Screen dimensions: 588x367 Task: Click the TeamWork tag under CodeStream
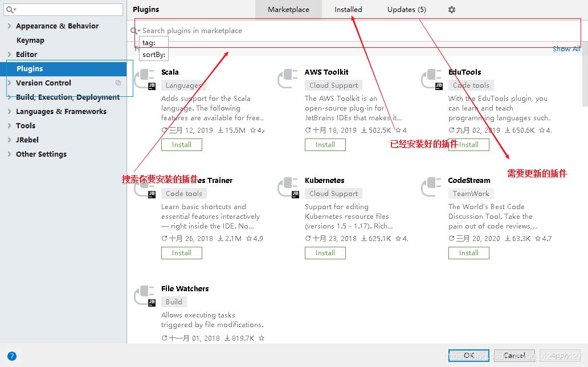471,194
